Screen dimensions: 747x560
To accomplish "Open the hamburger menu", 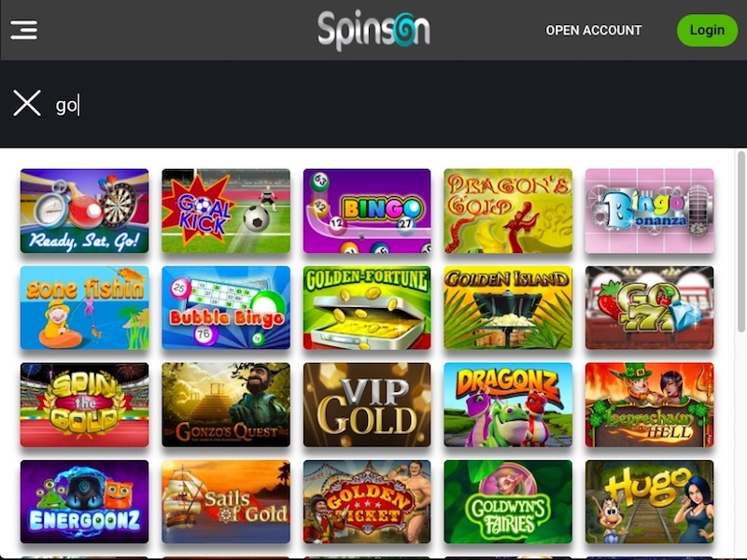I will [24, 30].
